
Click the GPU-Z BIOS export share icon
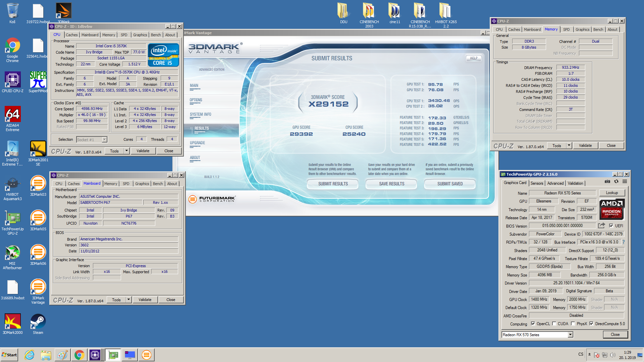tap(601, 226)
